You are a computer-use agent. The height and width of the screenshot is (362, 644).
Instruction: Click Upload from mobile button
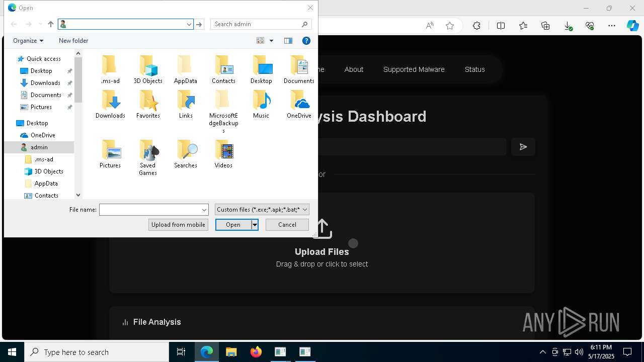tap(178, 225)
